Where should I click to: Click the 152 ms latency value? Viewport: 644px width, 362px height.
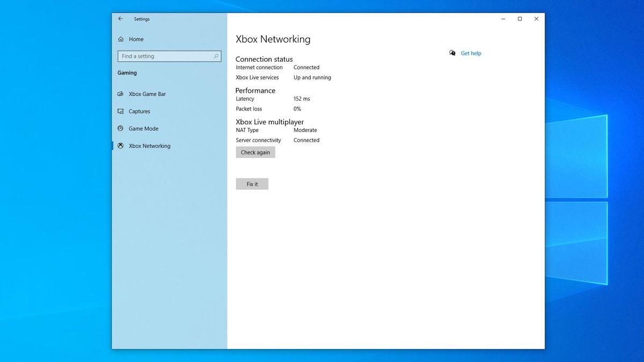pyautogui.click(x=302, y=99)
